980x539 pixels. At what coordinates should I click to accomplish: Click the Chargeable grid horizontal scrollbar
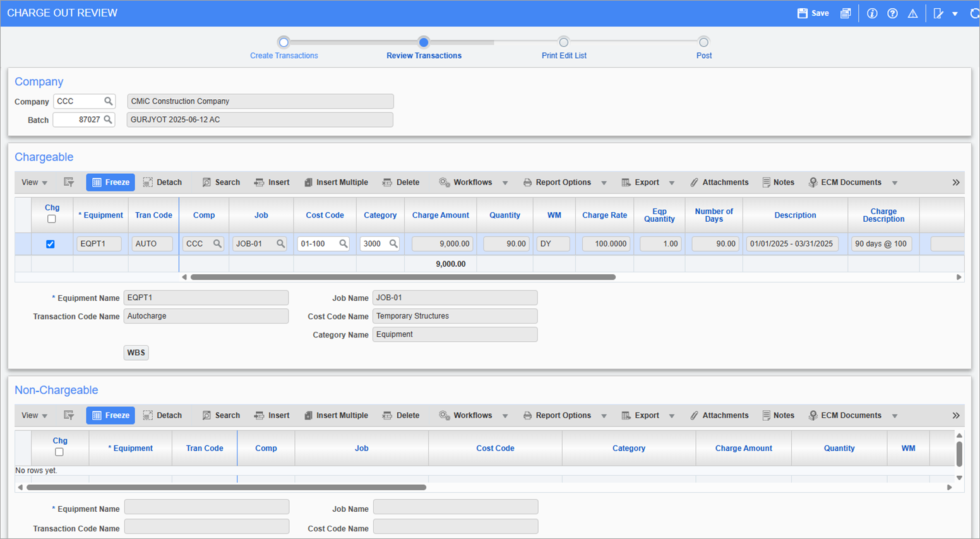click(403, 277)
